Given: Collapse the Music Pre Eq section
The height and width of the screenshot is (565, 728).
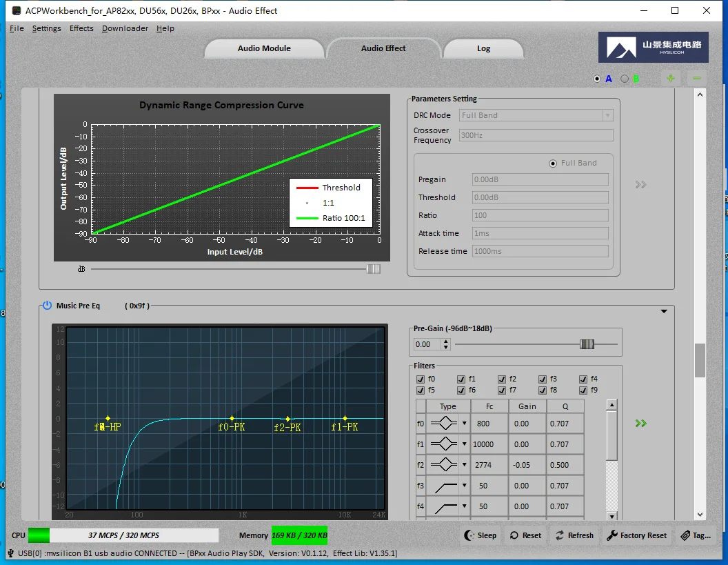Looking at the screenshot, I should point(664,312).
